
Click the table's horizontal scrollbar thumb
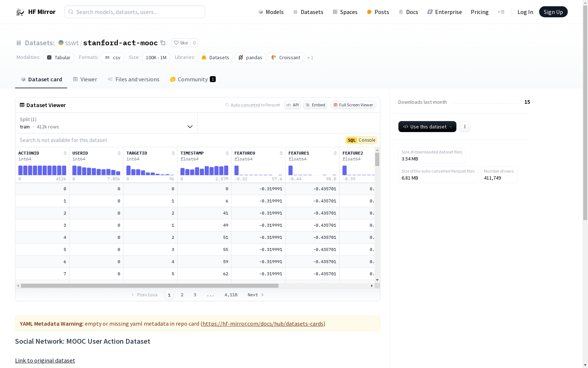click(x=150, y=286)
